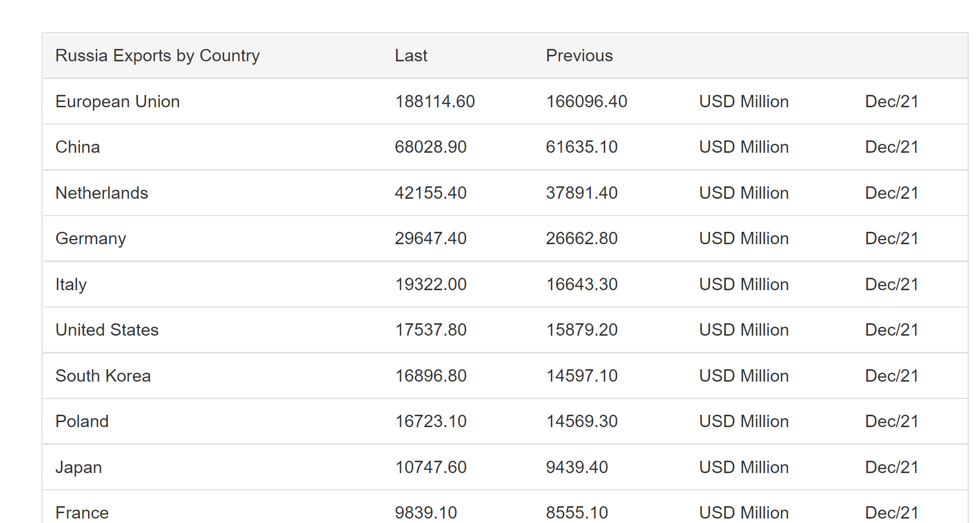The height and width of the screenshot is (523, 980).
Task: Click the Russia Exports by Country header
Action: pos(157,56)
